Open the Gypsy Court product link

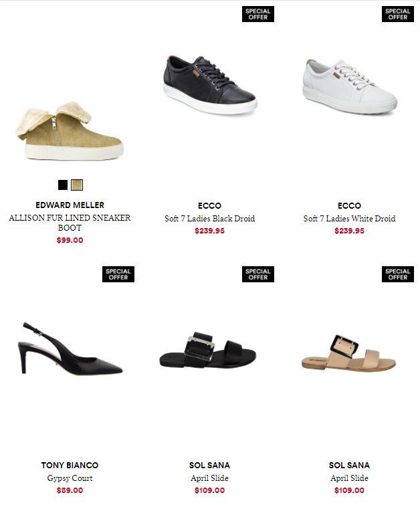[70, 478]
